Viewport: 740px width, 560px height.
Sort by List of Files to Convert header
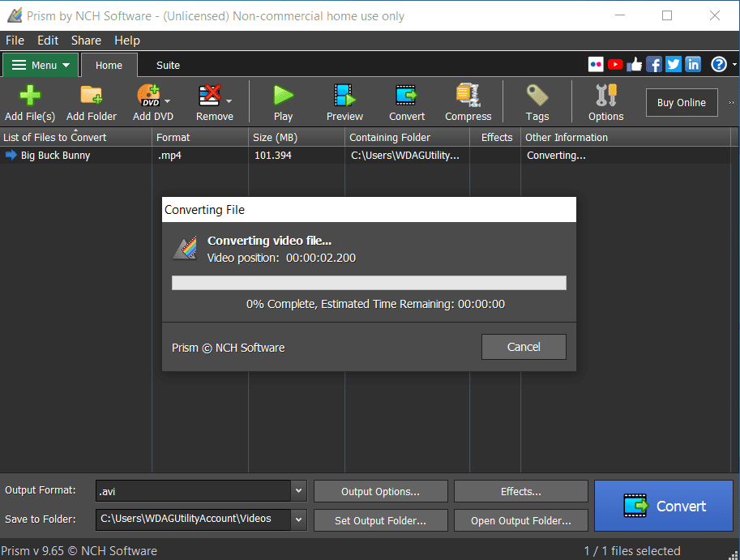tap(76, 137)
